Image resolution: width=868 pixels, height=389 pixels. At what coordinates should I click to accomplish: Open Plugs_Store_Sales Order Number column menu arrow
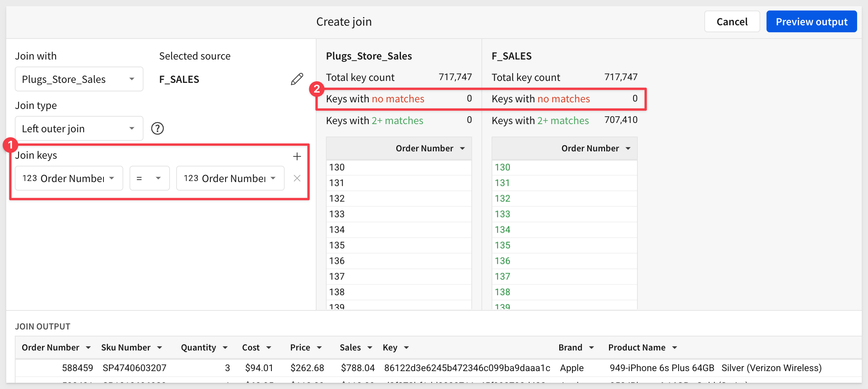[462, 149]
